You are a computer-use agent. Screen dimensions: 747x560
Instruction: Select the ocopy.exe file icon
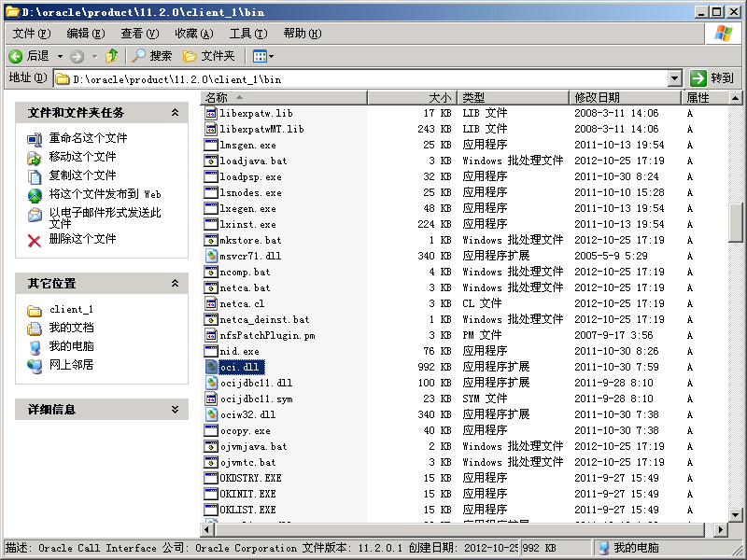pos(211,431)
